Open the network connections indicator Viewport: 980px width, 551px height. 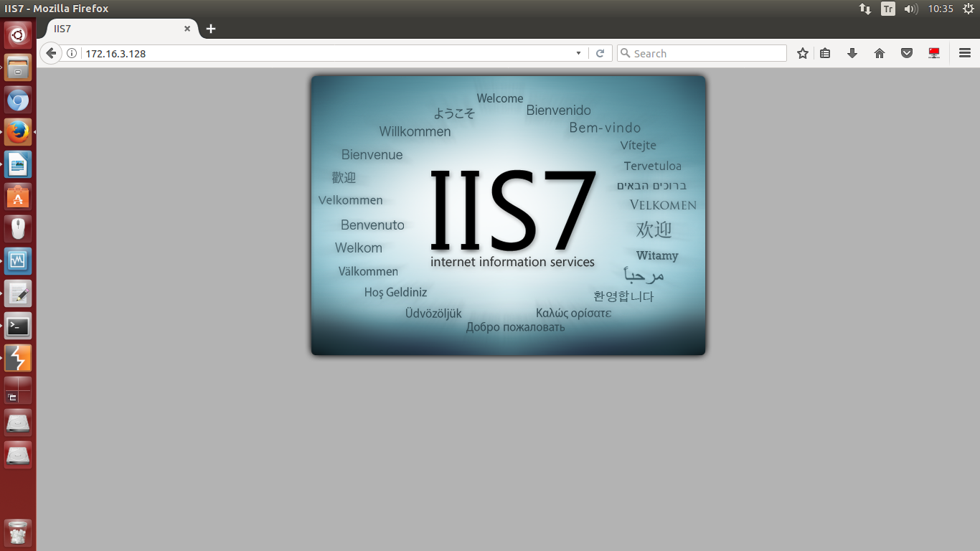tap(865, 9)
